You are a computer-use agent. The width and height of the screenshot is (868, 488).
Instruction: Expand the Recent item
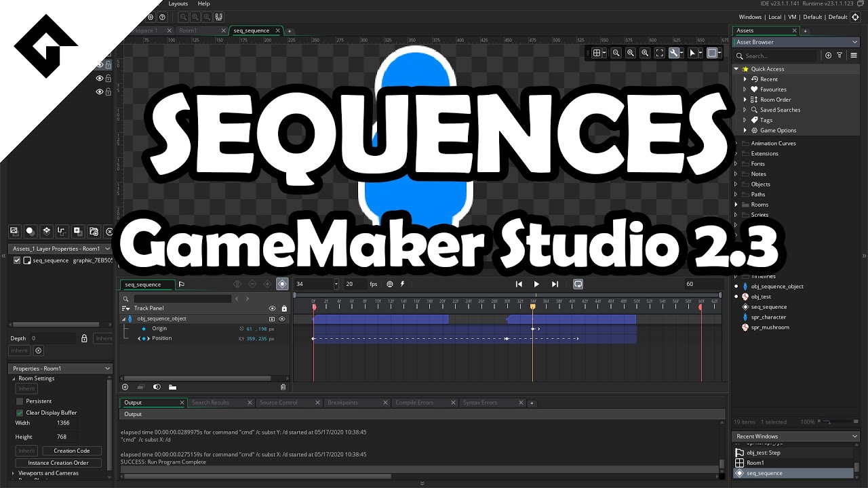click(x=745, y=79)
